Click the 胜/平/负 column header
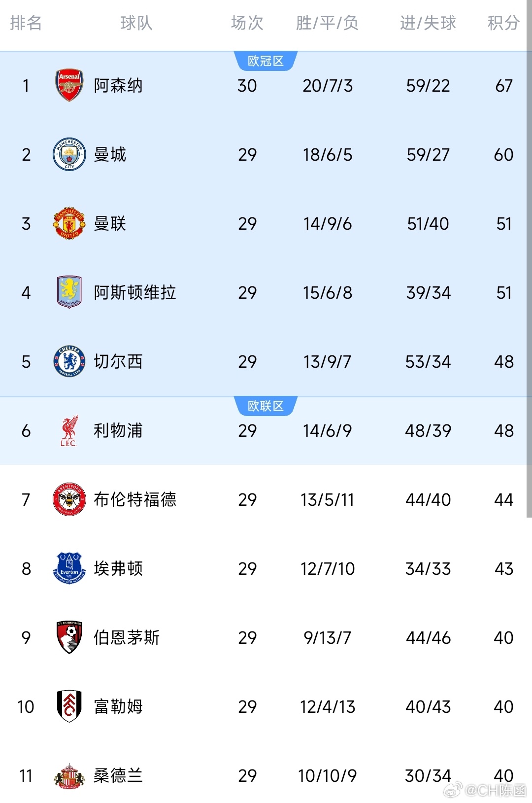Viewport: 532px width, 803px height. tap(327, 23)
